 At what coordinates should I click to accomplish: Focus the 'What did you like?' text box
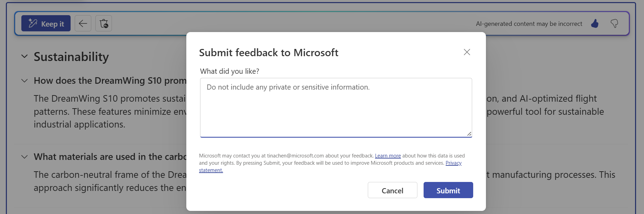336,108
